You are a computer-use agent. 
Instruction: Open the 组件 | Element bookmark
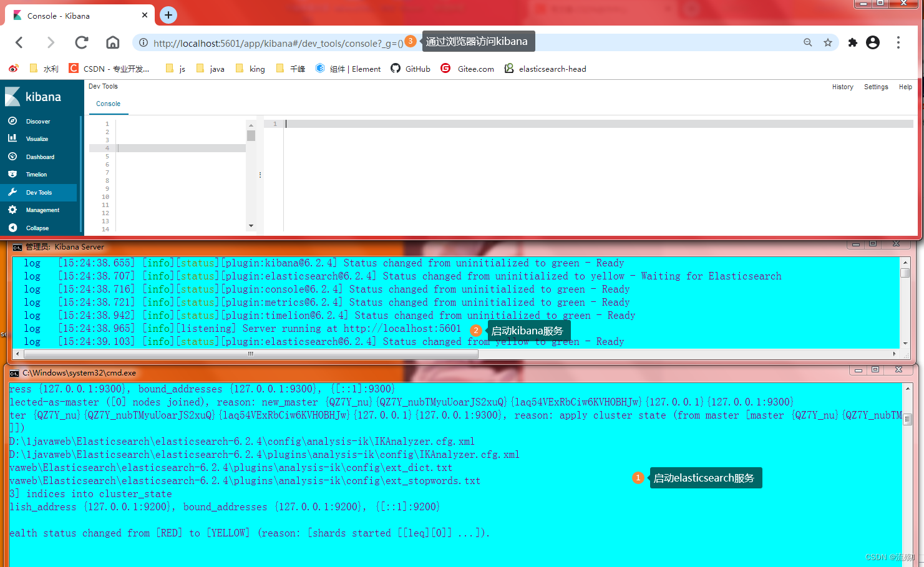pos(348,69)
